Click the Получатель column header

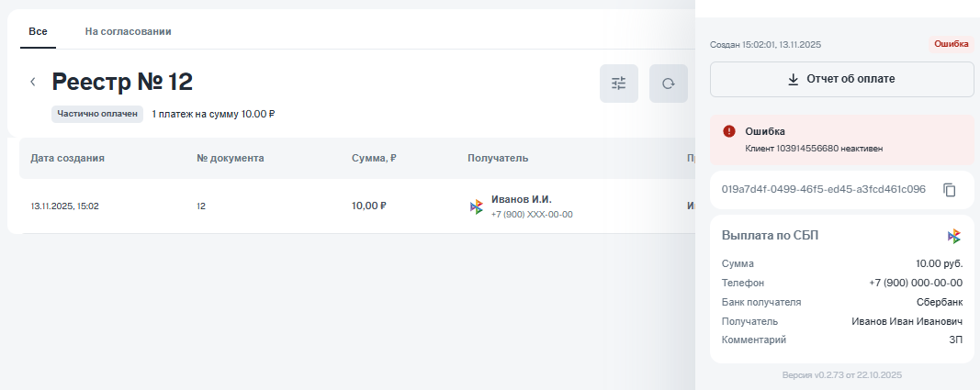click(498, 159)
